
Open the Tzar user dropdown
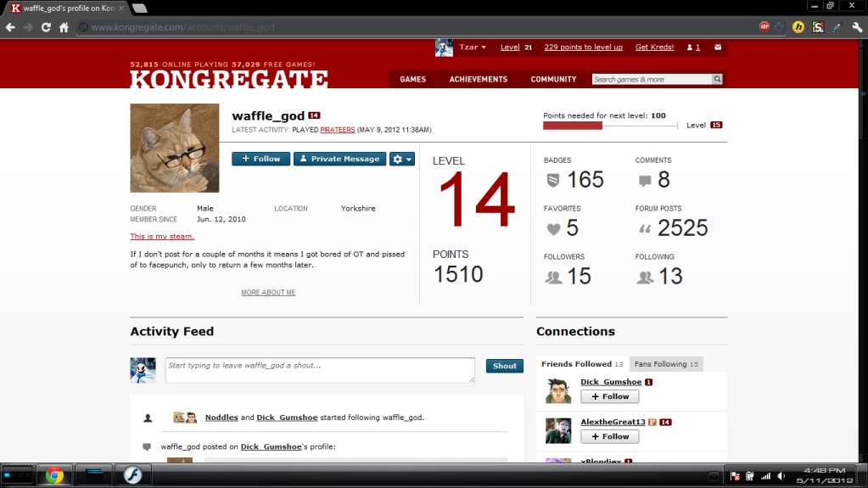pos(473,47)
